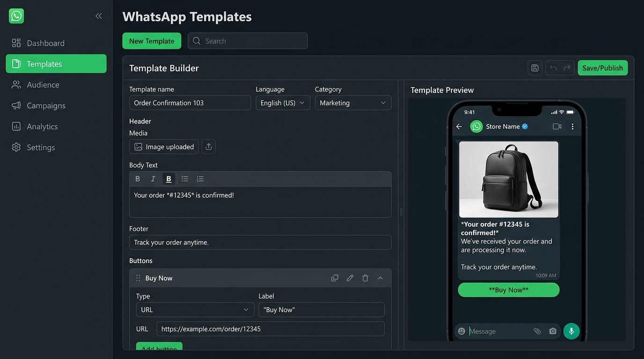Tap the attachment paperclip in preview
Screen dimensions: 644x359
(x=537, y=331)
